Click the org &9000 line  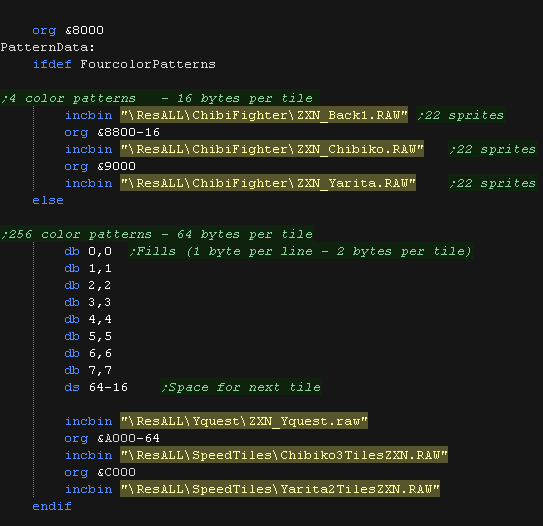point(100,166)
